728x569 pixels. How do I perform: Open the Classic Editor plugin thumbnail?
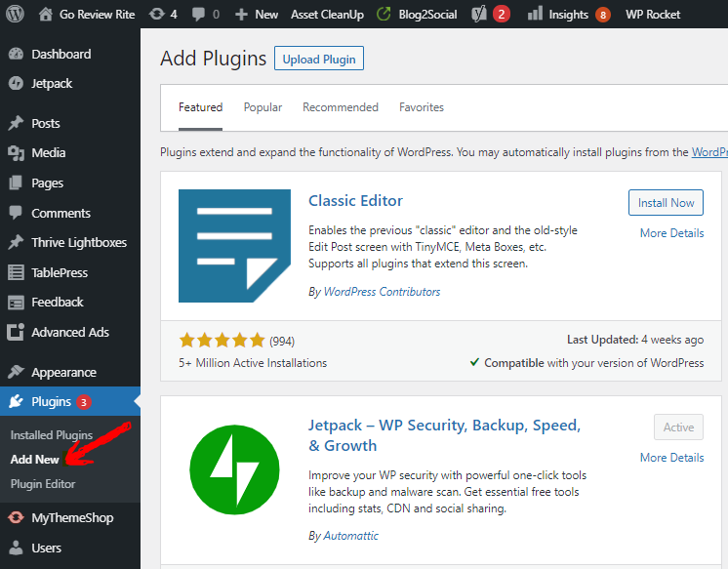[x=234, y=246]
